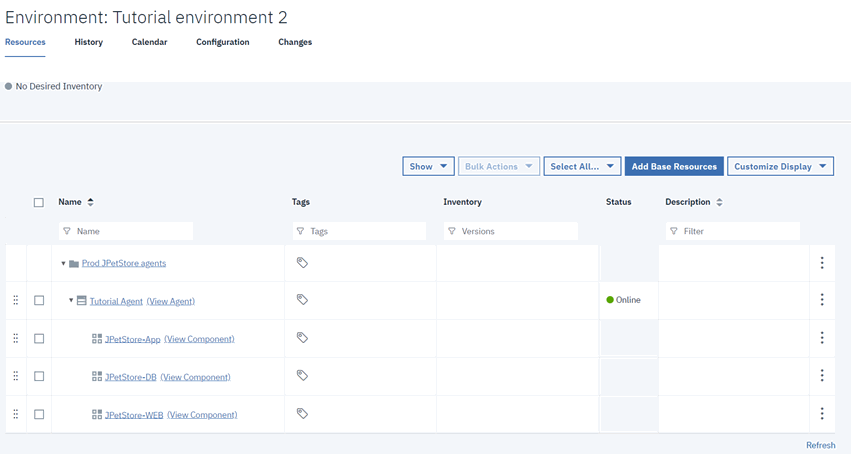Focus the Name filter field
This screenshot has width=851, height=454.
point(126,231)
